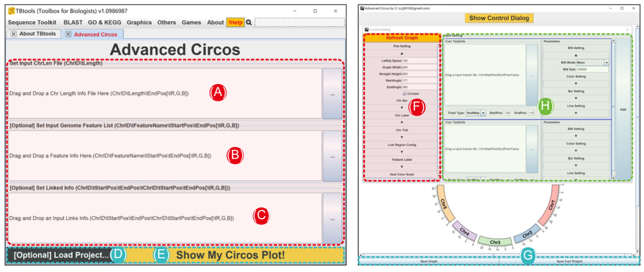Screen dimensions: 644x272
Task: Click the Chr5 segment in the plot
Action: [444, 203]
